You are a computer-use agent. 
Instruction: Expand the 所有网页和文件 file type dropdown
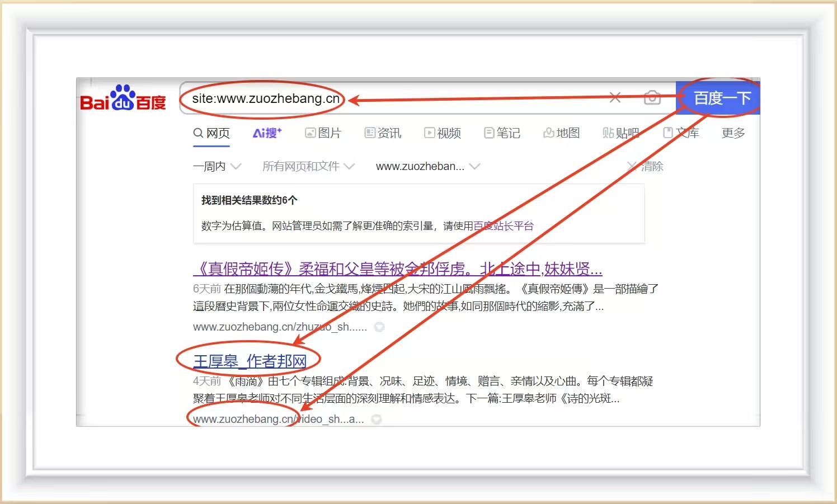click(x=308, y=167)
